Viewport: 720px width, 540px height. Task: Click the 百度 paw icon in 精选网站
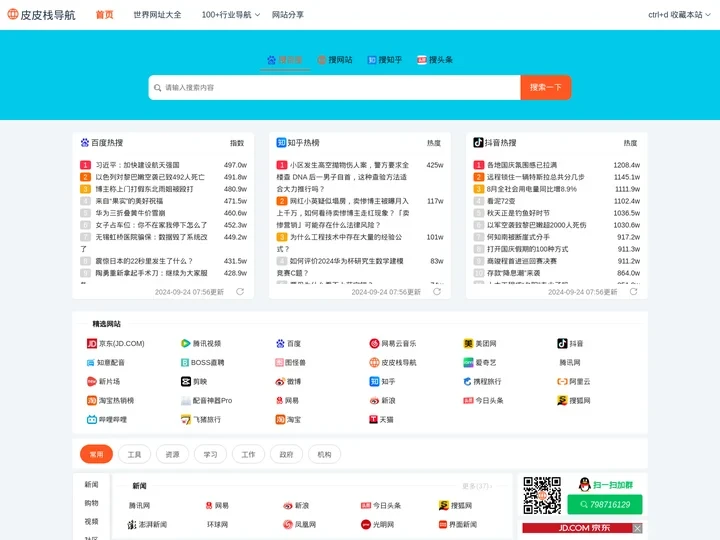(280, 343)
